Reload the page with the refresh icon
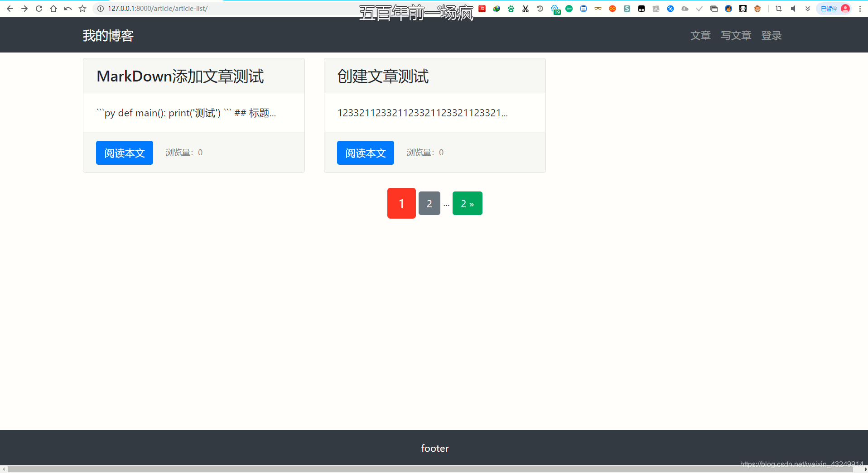This screenshot has width=868, height=473. pyautogui.click(x=39, y=9)
